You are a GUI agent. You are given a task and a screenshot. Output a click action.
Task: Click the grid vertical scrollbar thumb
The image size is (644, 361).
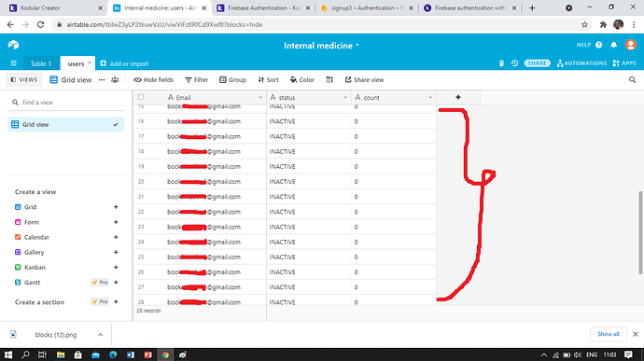[640, 232]
